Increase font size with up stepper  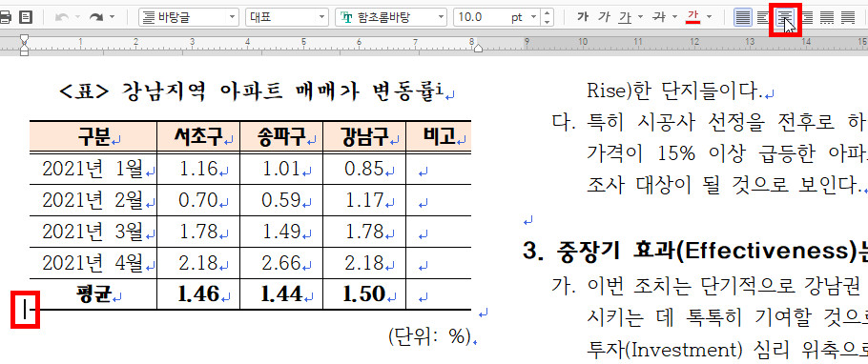point(547,13)
